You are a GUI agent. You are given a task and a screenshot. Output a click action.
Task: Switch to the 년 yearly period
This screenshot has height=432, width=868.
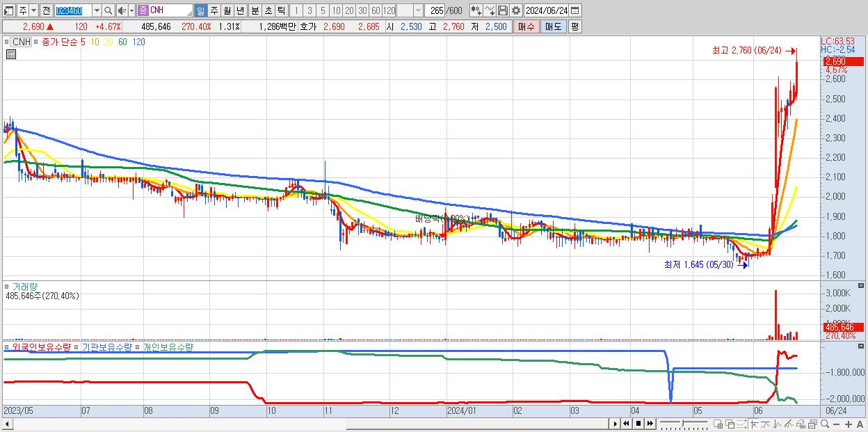(x=240, y=10)
